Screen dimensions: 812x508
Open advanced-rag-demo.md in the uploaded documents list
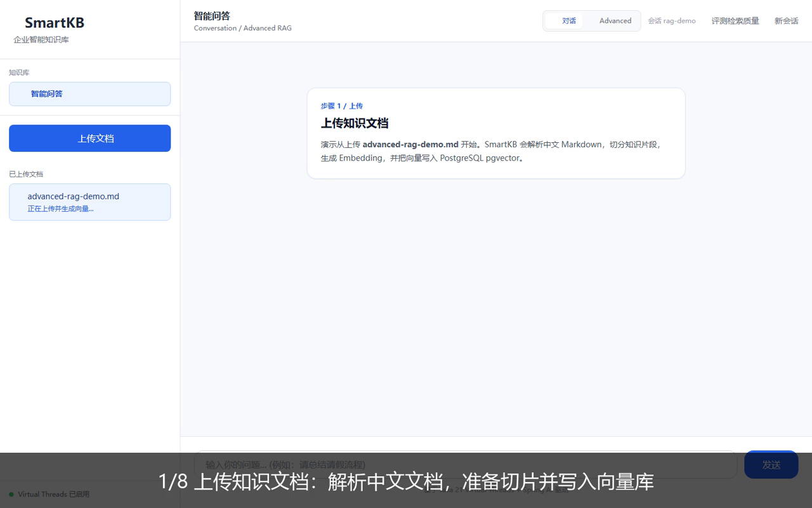(x=89, y=202)
